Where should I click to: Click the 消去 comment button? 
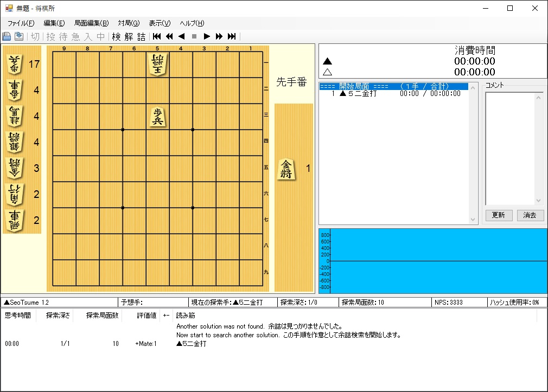click(530, 215)
